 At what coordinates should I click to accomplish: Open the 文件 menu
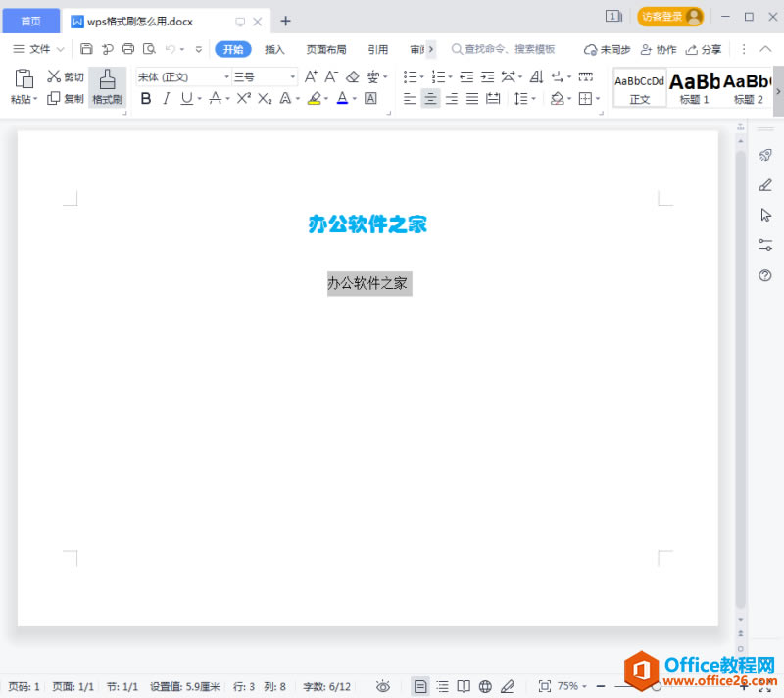(x=38, y=49)
